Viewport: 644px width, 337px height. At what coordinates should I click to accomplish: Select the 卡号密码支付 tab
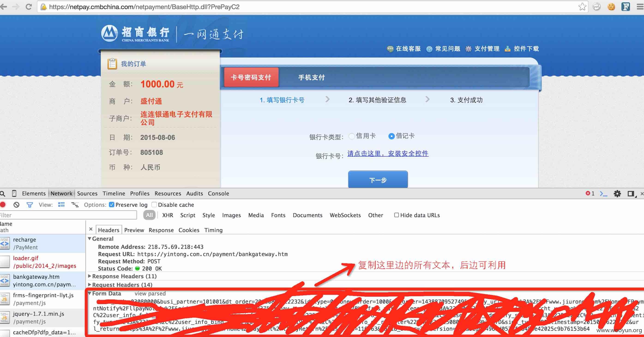pos(251,78)
